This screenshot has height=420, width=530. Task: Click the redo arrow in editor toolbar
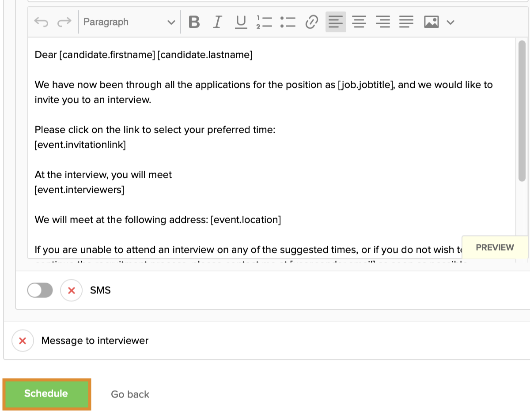click(64, 22)
